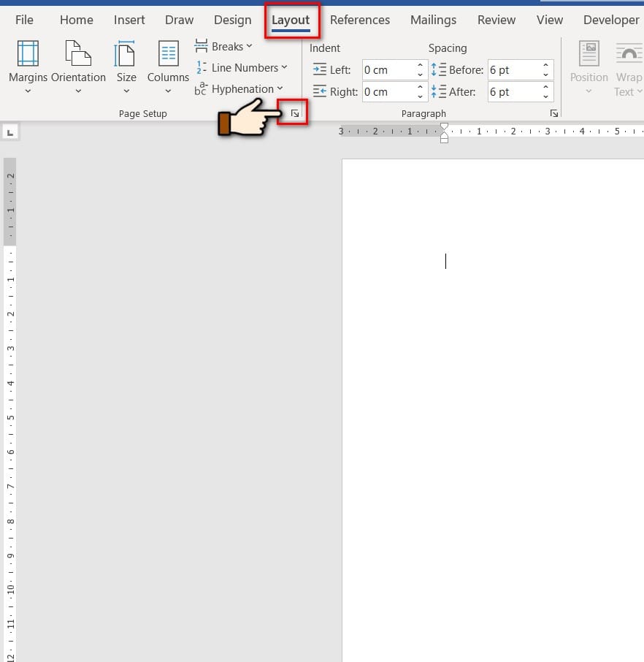Click the Indent Left icon
The width and height of the screenshot is (644, 662).
[x=320, y=69]
